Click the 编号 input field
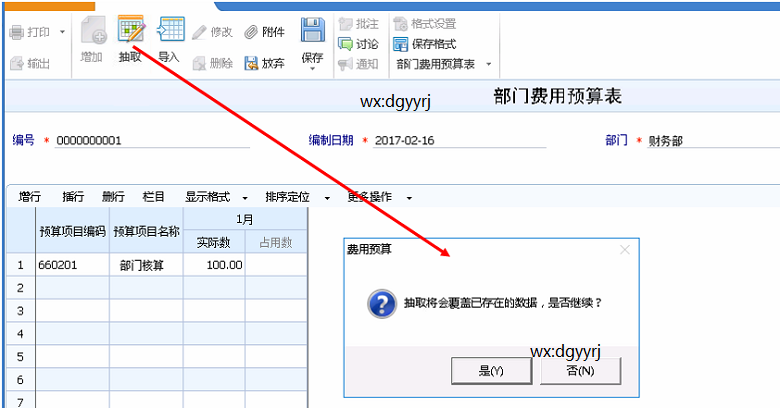The width and height of the screenshot is (780, 408). pos(152,140)
